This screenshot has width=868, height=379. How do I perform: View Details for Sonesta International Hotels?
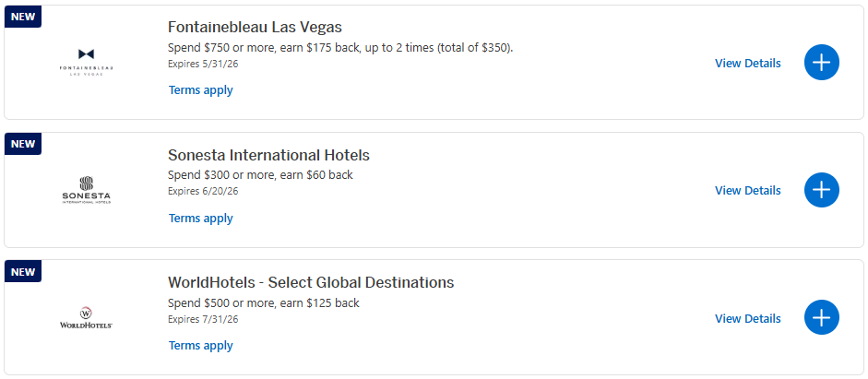coord(747,191)
